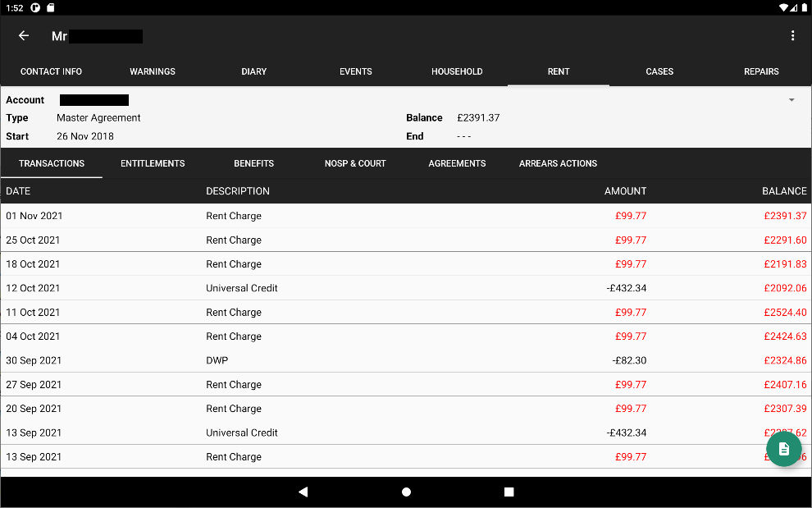Click the Master Agreement type value

coord(98,117)
